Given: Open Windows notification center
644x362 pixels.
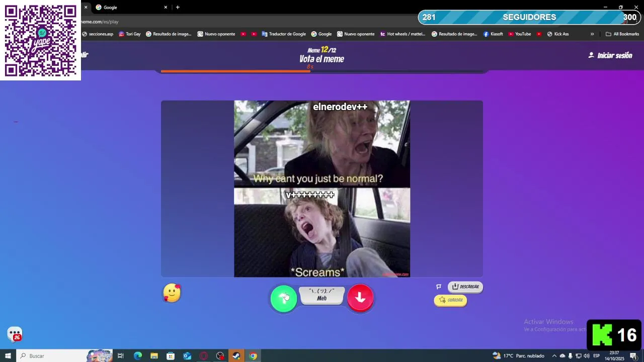Looking at the screenshot, I should 633,356.
